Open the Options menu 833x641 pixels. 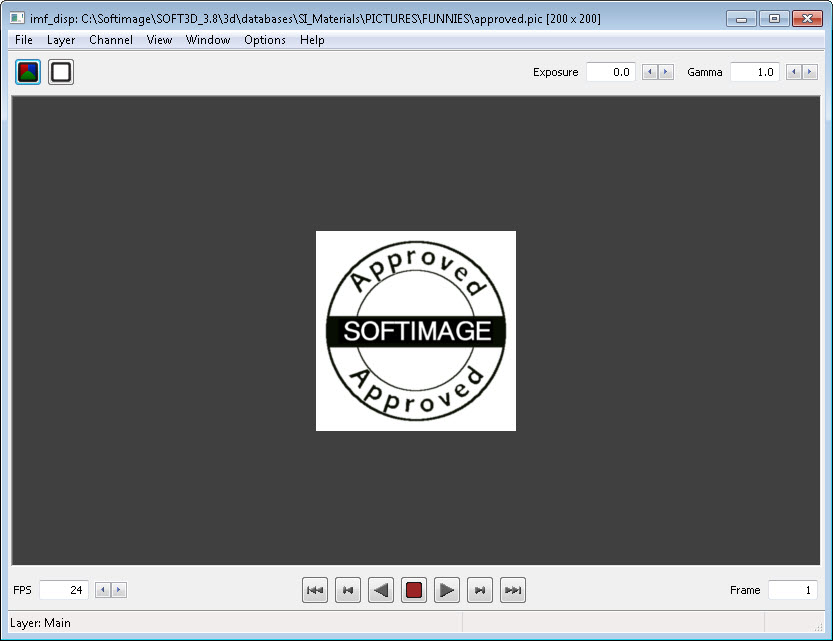pyautogui.click(x=264, y=40)
